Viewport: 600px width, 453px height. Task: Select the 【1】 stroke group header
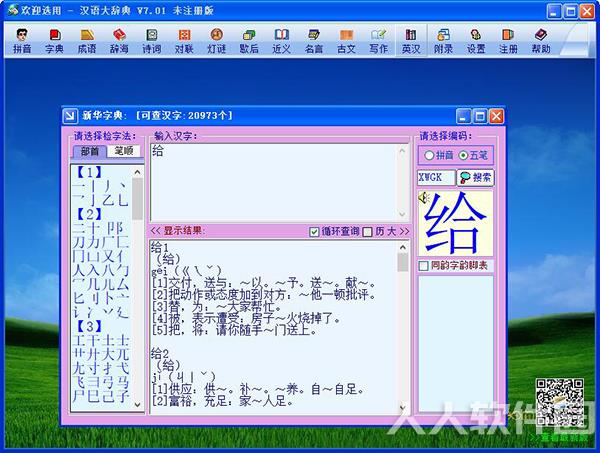(89, 172)
